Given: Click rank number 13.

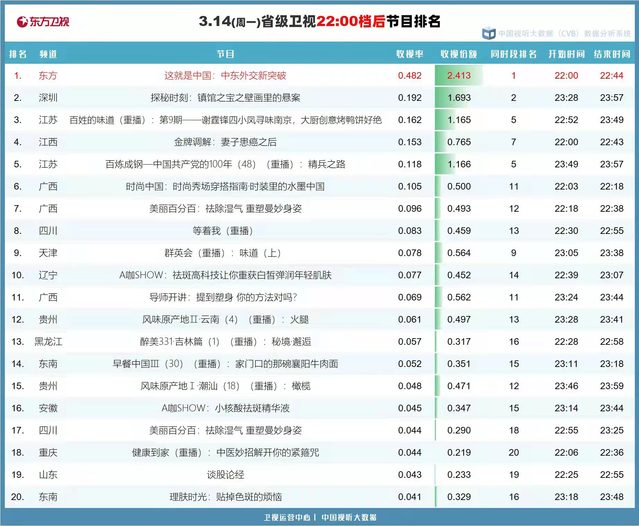Looking at the screenshot, I should pos(18,341).
